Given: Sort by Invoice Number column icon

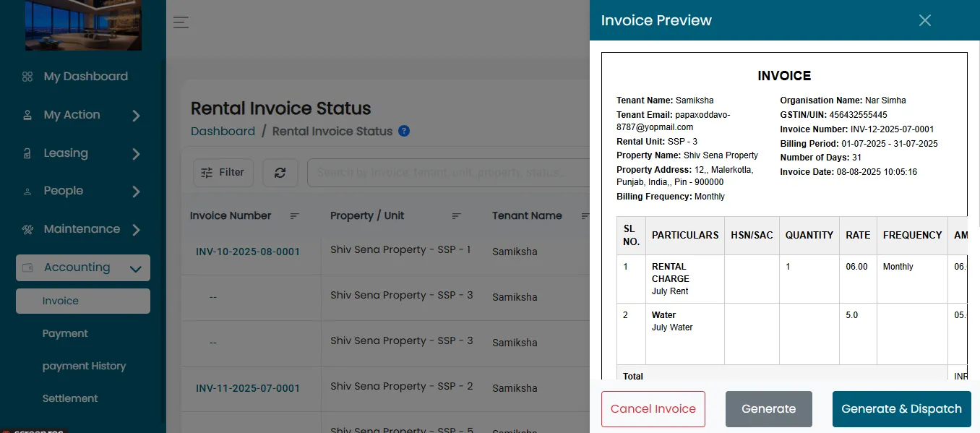Looking at the screenshot, I should pyautogui.click(x=294, y=216).
